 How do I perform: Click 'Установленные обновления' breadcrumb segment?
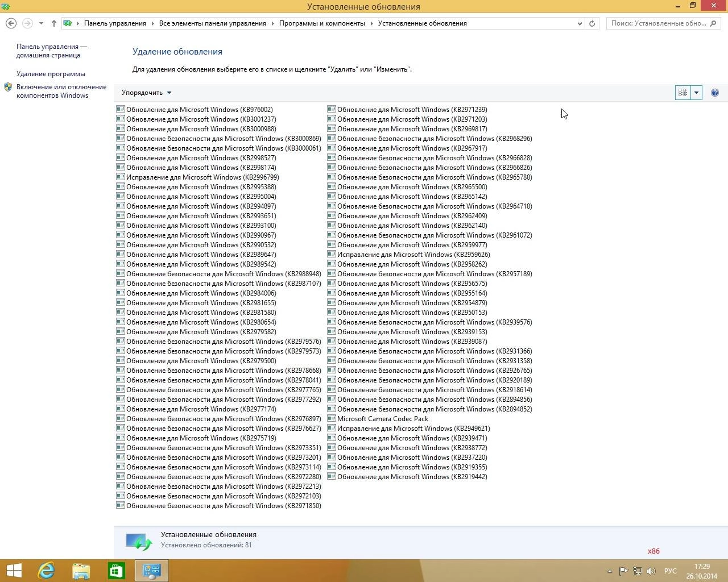[423, 23]
